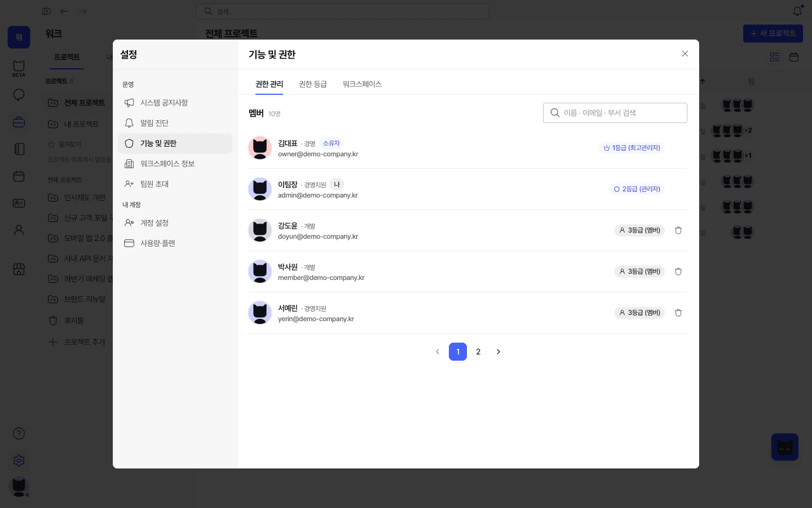Click the top global 검색 search bar
Image resolution: width=812 pixels, height=508 pixels.
pos(343,11)
